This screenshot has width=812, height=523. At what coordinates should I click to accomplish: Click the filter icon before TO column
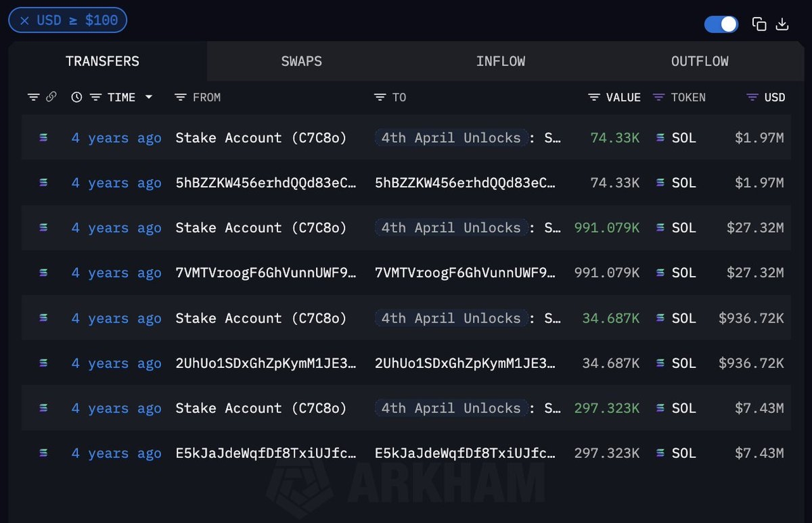[x=380, y=97]
